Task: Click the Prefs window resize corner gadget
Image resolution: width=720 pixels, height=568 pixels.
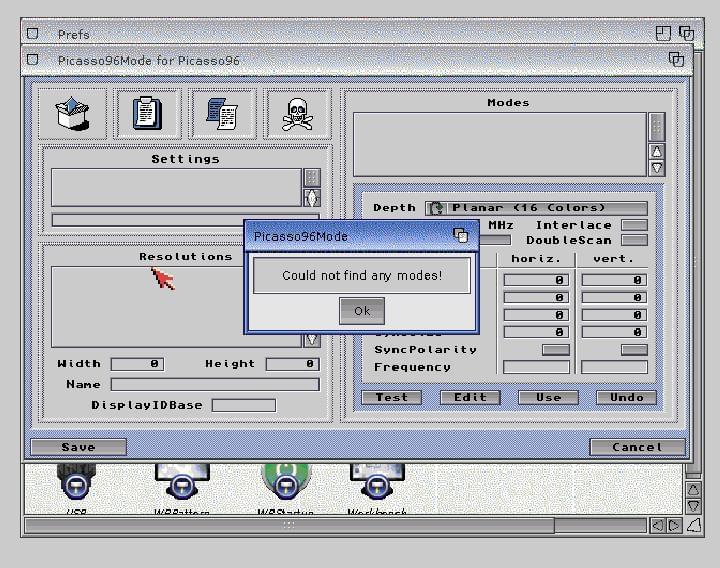Action: (694, 525)
